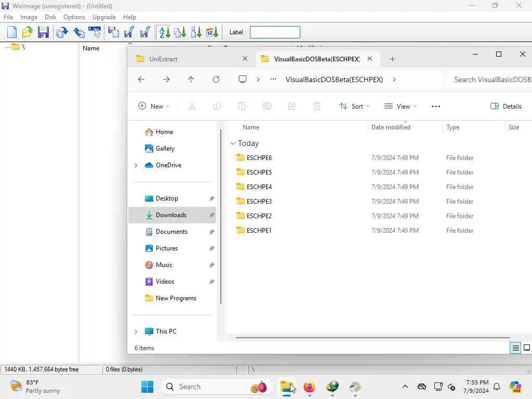Sort WinImage files by type
The height and width of the screenshot is (399, 532).
point(180,32)
